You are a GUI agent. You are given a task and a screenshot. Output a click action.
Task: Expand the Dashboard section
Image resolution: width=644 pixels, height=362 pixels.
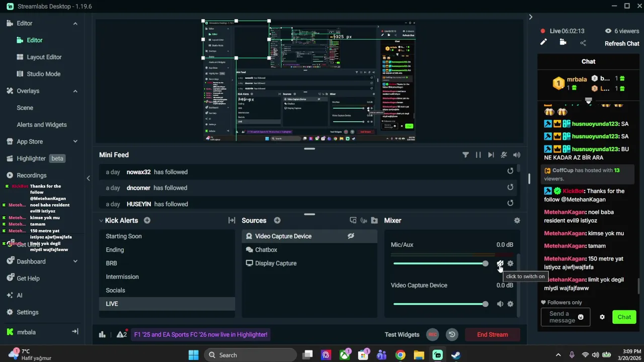click(x=75, y=261)
